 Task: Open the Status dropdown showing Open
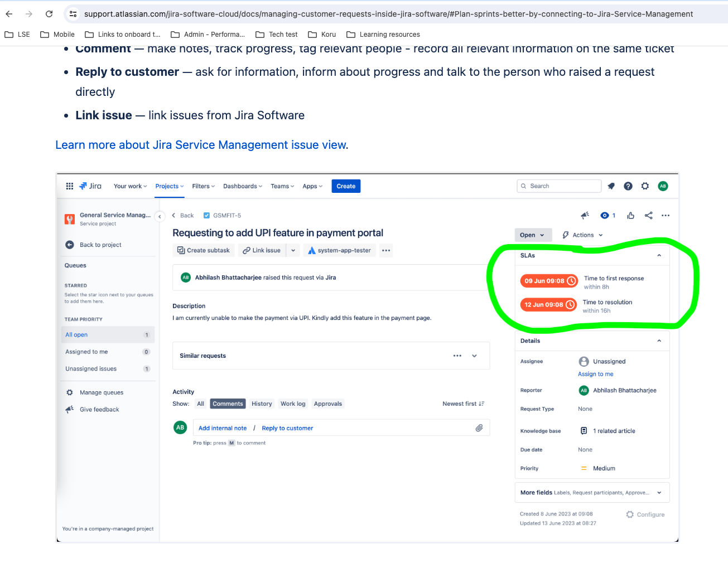tap(533, 235)
